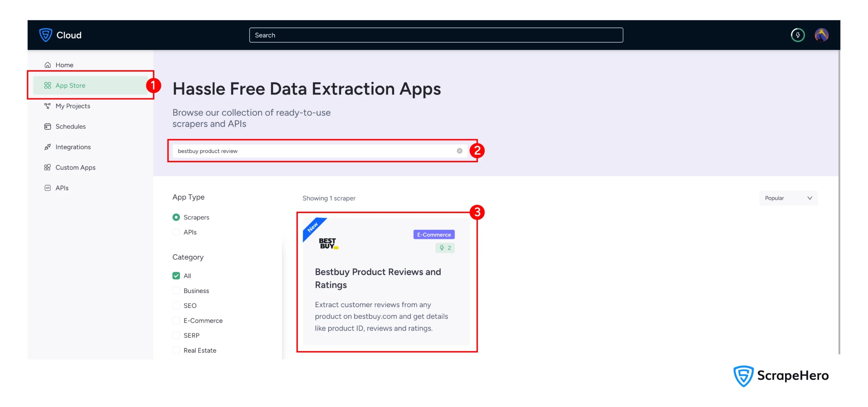
Task: Click the My Projects sidebar icon
Action: tap(47, 106)
